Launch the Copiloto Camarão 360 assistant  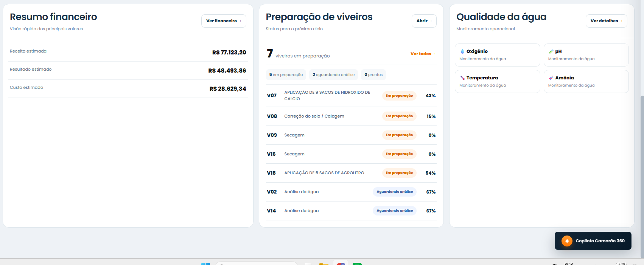click(593, 241)
